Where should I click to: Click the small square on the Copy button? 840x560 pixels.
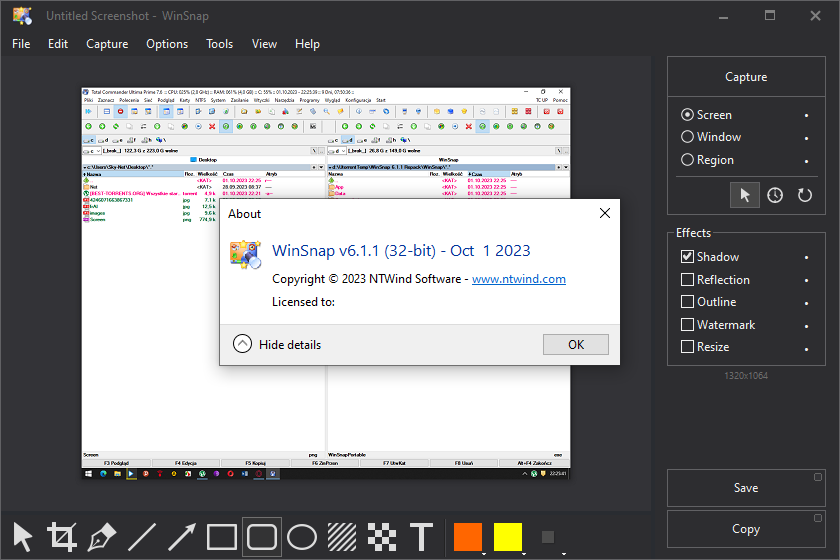(818, 518)
